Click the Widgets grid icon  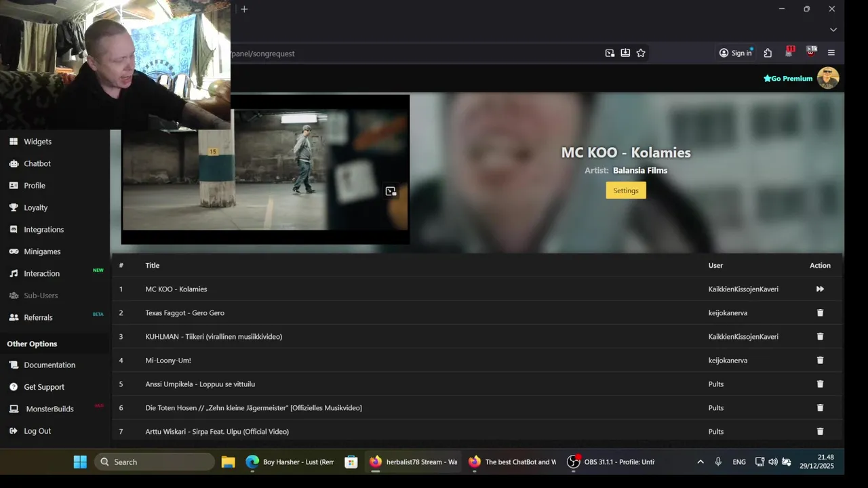(x=14, y=142)
